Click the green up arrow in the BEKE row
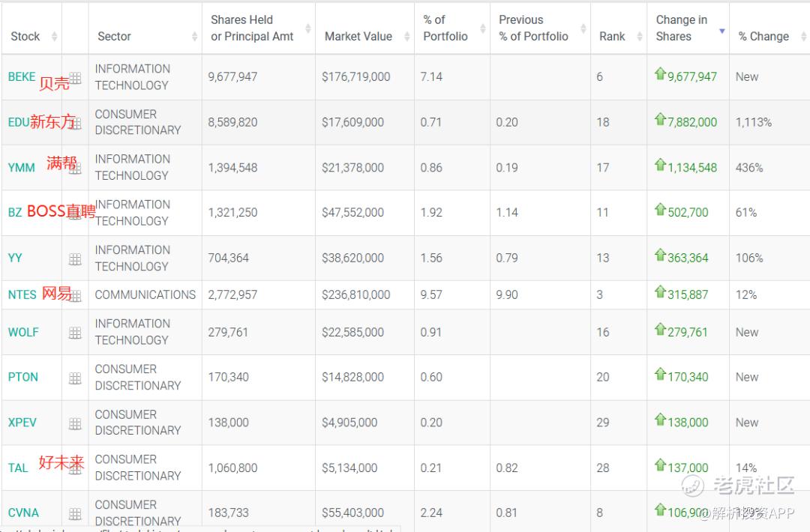 tap(660, 74)
